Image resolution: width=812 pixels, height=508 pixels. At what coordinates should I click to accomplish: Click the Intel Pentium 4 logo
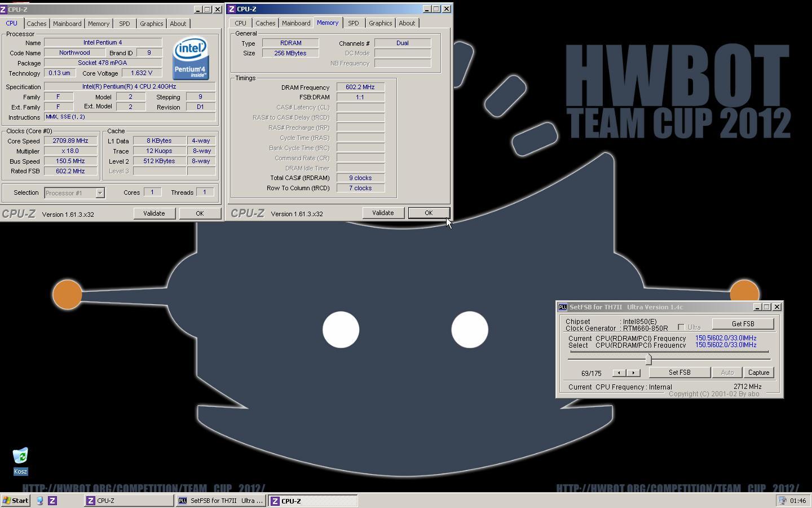[191, 59]
